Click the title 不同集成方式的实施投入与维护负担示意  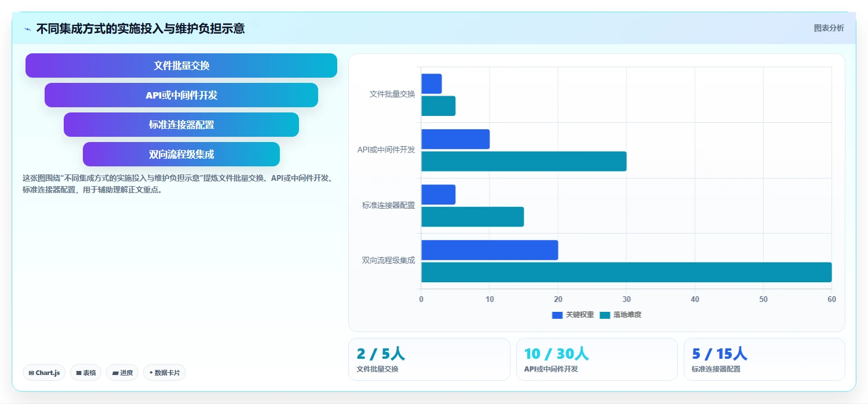[140, 28]
